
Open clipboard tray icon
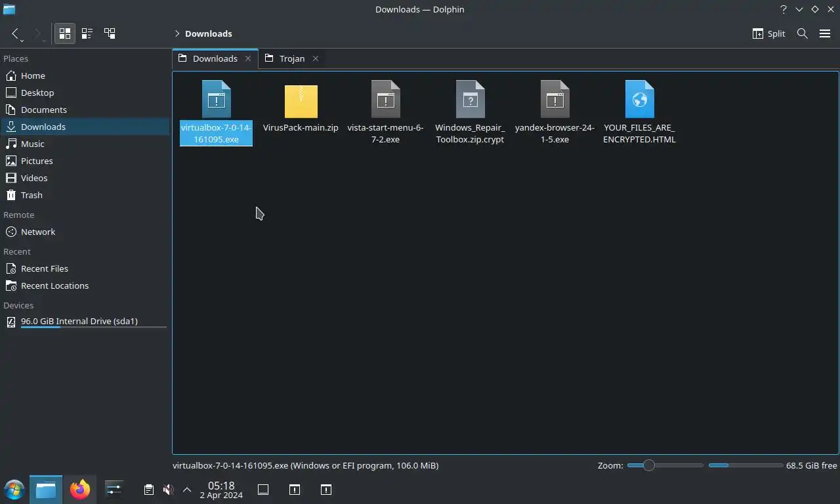149,490
